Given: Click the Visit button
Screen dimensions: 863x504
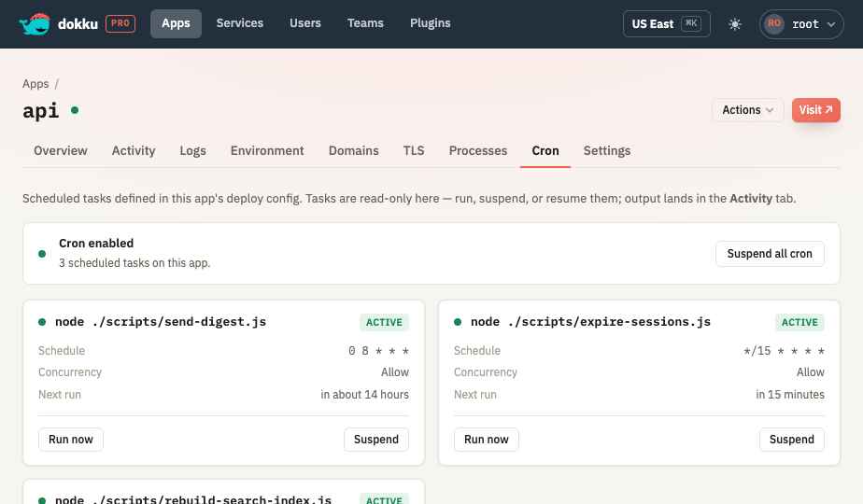Looking at the screenshot, I should [x=816, y=110].
